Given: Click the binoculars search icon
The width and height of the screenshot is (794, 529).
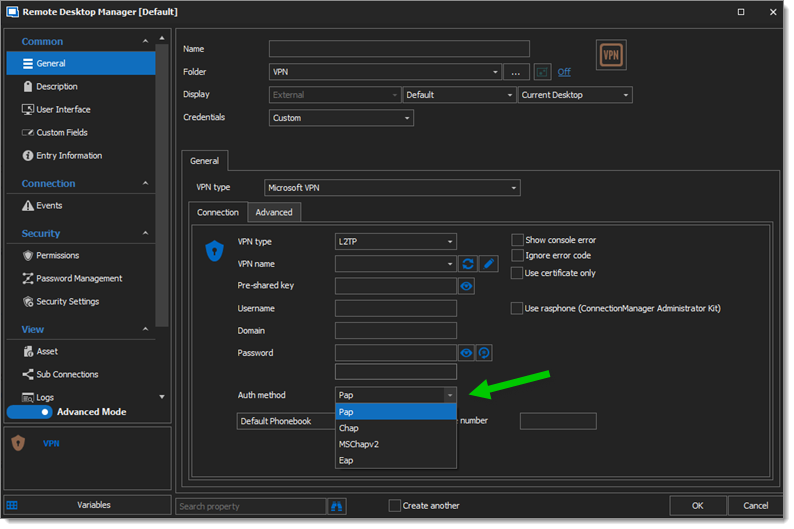Looking at the screenshot, I should pyautogui.click(x=337, y=506).
